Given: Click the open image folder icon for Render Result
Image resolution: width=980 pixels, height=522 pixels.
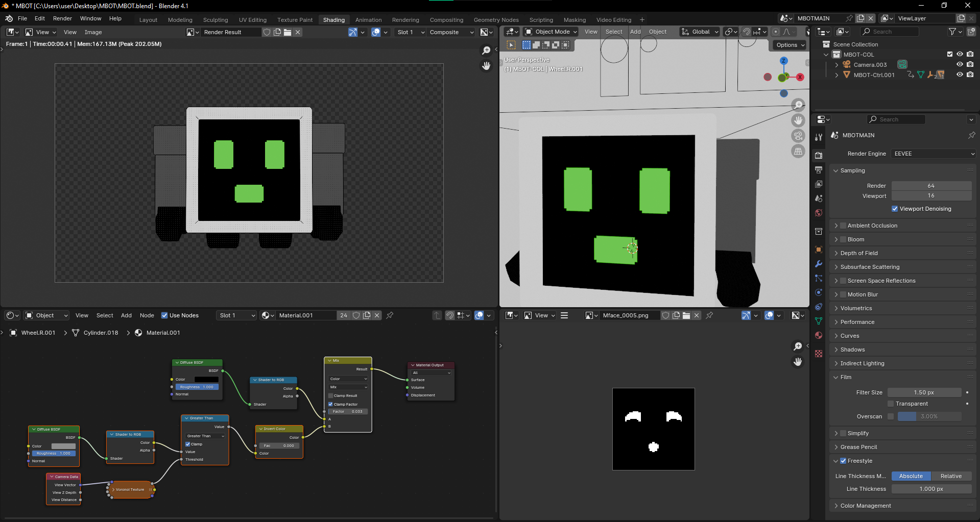Looking at the screenshot, I should click(288, 32).
